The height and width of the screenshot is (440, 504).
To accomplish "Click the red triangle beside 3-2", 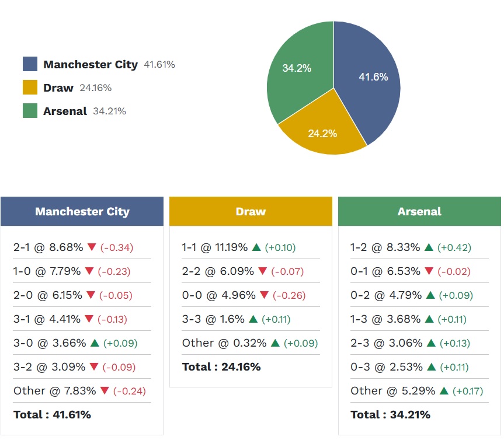I will tap(95, 367).
